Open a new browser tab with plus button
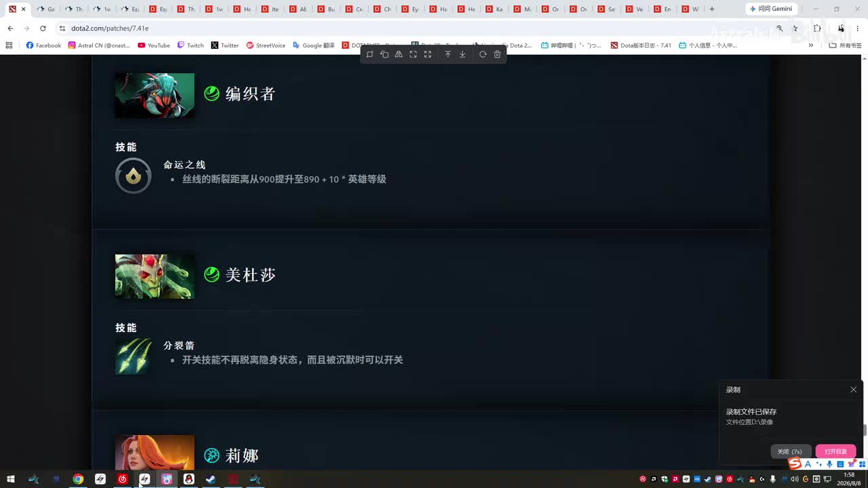 711,9
